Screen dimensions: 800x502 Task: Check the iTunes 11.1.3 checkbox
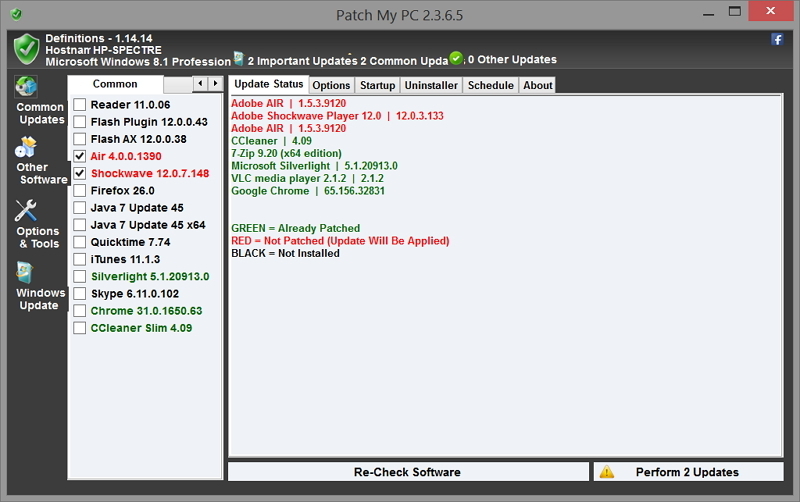[80, 259]
